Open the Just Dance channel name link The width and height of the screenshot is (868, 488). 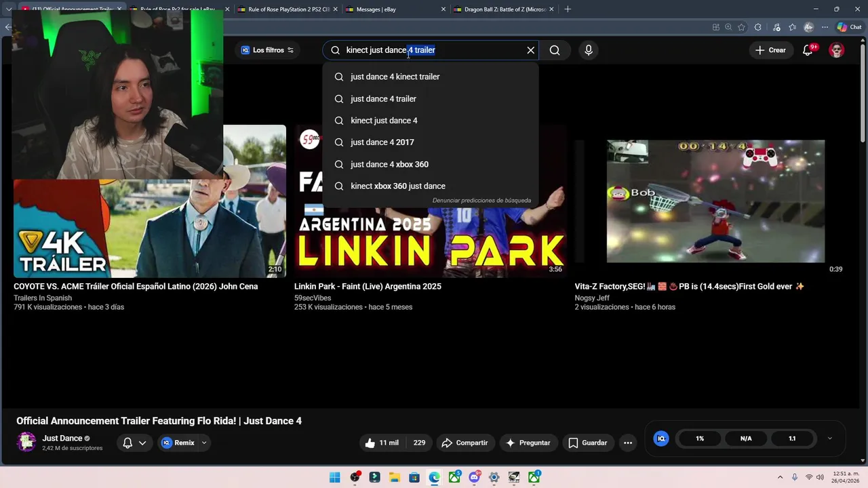pyautogui.click(x=62, y=439)
